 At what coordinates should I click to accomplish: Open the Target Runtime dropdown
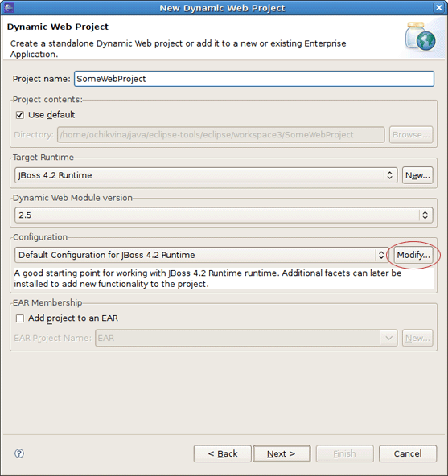point(206,175)
